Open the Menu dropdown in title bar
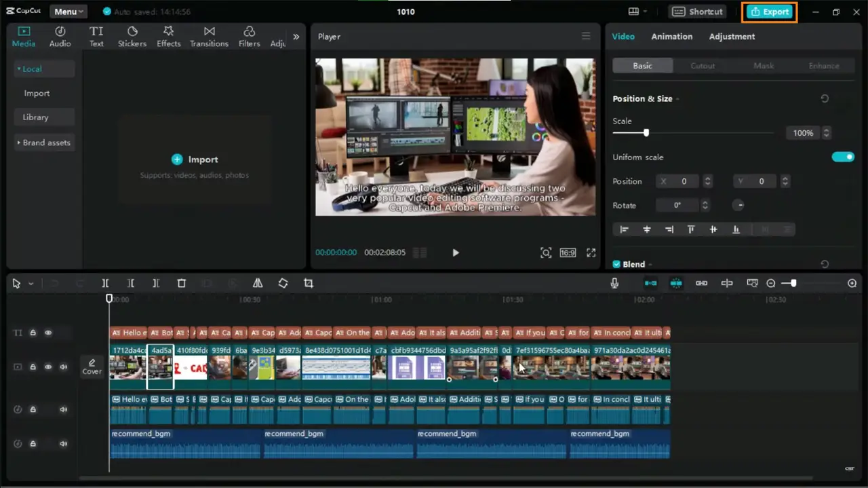The height and width of the screenshot is (488, 868). coord(68,12)
